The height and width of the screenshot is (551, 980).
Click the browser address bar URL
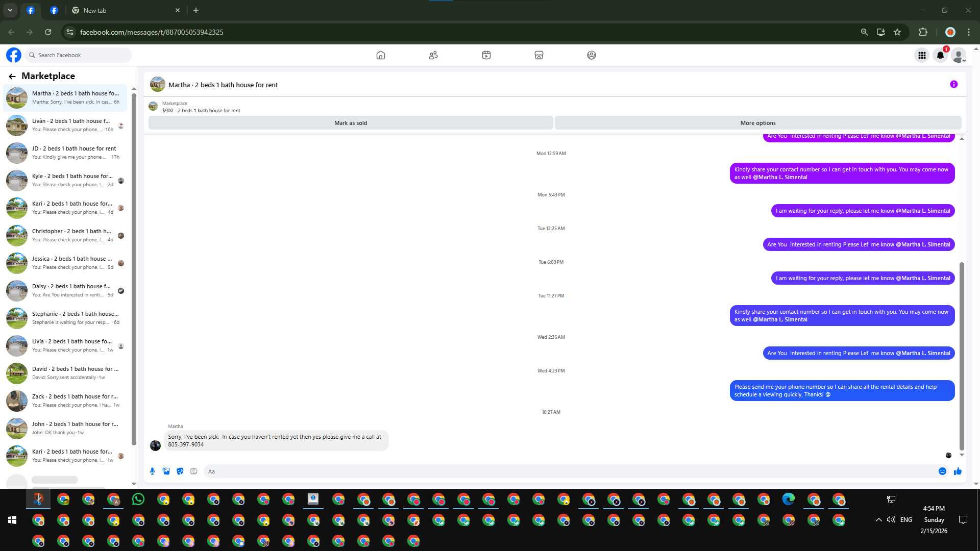click(x=152, y=32)
